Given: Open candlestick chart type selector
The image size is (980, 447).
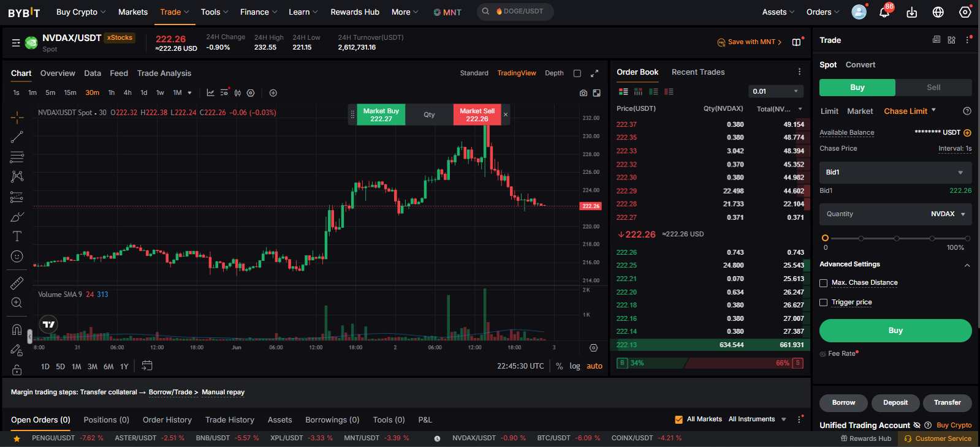Looking at the screenshot, I should pos(238,93).
